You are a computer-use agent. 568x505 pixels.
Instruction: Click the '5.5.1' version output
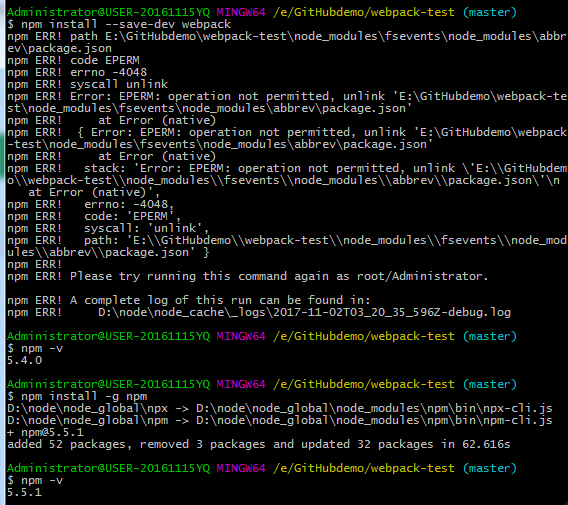point(24,492)
